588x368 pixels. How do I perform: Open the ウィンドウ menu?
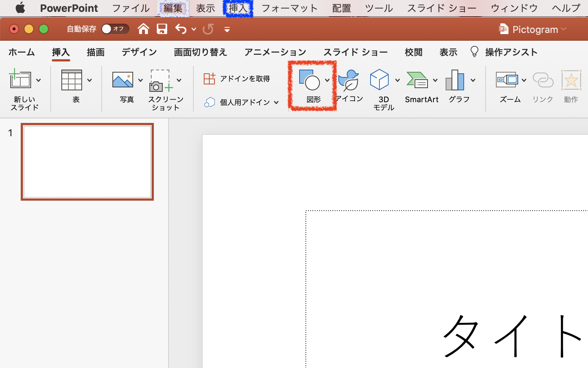pyautogui.click(x=514, y=8)
